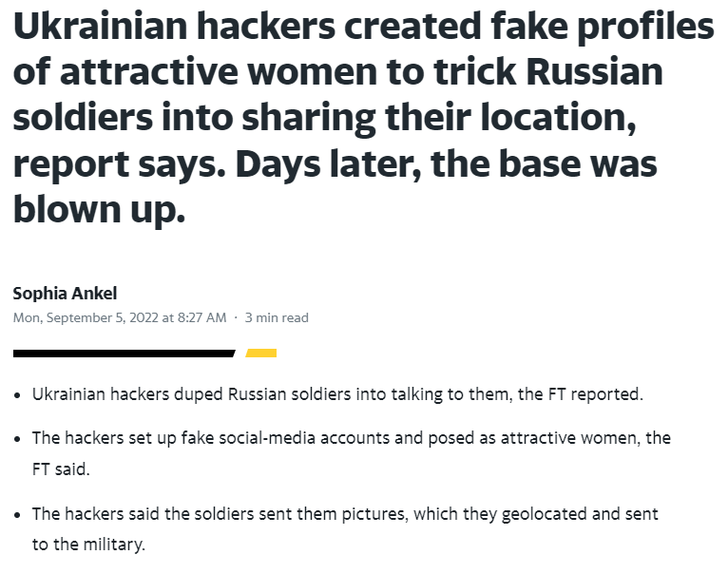Click the first bullet point marker
This screenshot has width=728, height=574.
tap(18, 394)
